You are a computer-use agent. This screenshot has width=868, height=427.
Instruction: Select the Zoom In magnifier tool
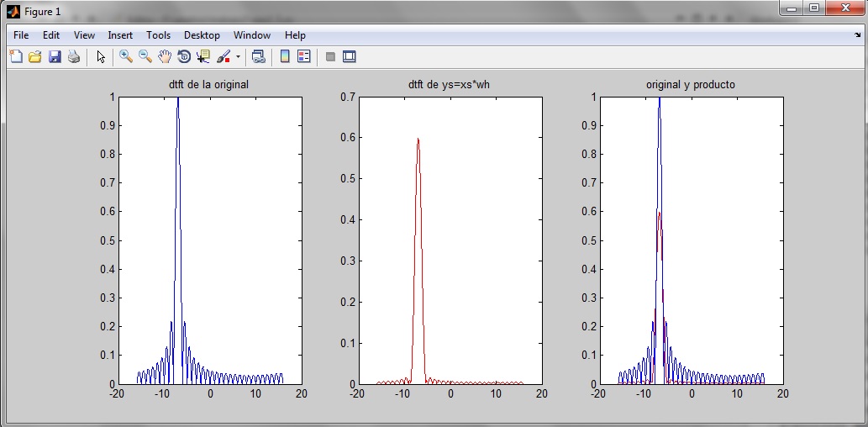pos(126,57)
